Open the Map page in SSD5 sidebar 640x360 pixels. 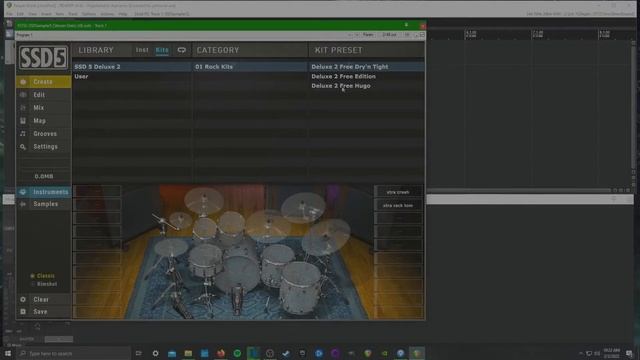tap(43, 121)
